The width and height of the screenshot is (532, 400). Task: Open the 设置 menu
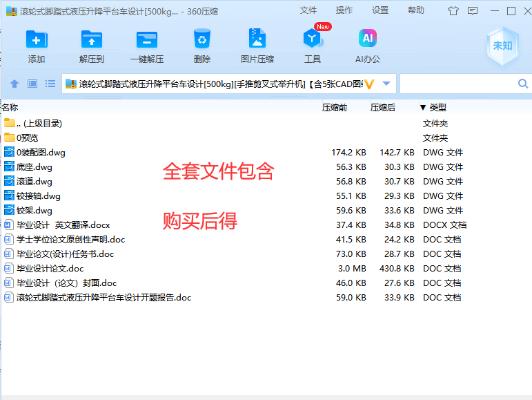(380, 10)
